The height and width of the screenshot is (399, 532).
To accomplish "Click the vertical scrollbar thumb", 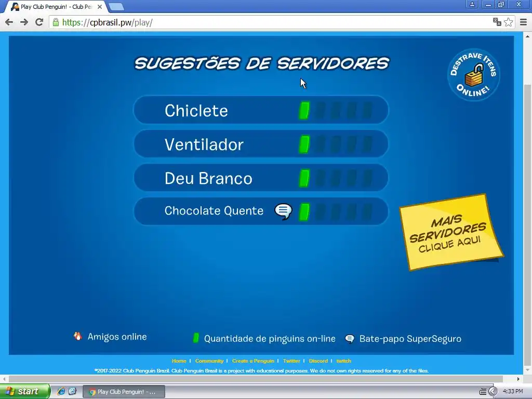I will pos(527,224).
